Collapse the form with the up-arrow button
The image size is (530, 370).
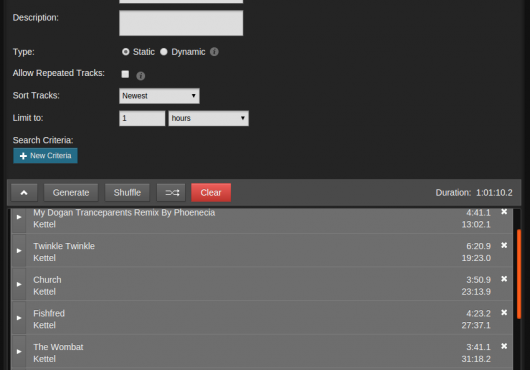[24, 193]
